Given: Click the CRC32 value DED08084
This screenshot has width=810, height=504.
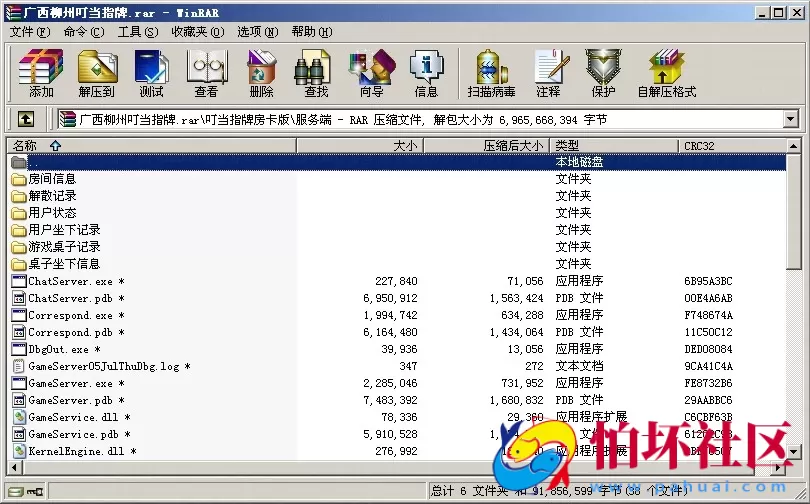Looking at the screenshot, I should [x=708, y=350].
